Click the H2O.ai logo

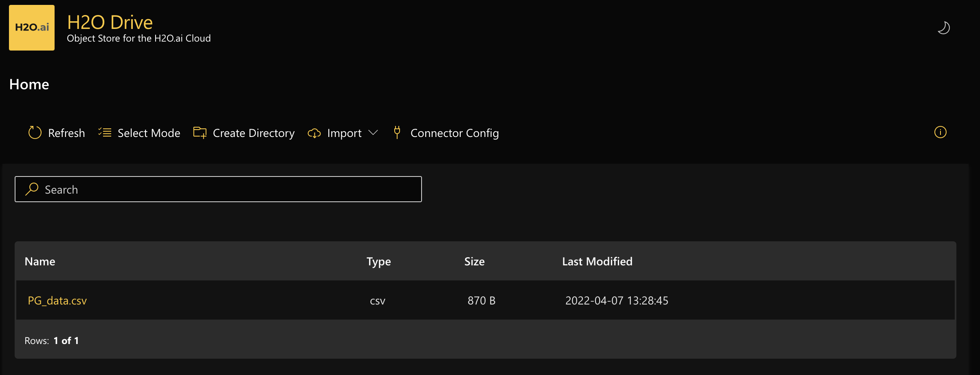[31, 27]
